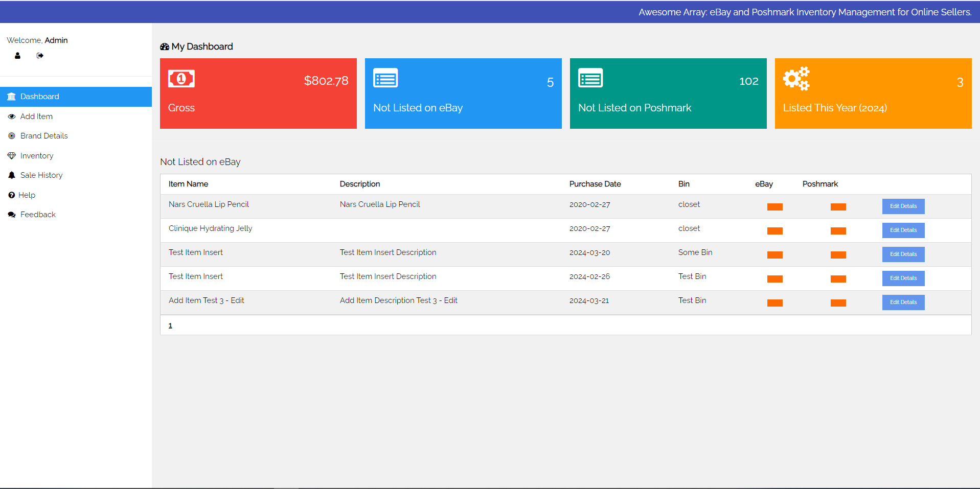The image size is (980, 489).
Task: Open the Inventory section
Action: point(76,156)
